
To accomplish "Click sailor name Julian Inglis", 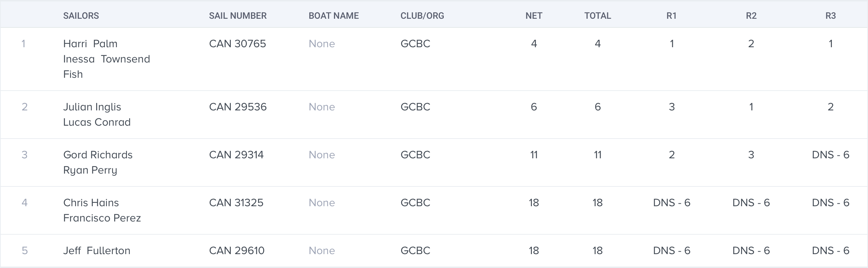I will coord(92,107).
